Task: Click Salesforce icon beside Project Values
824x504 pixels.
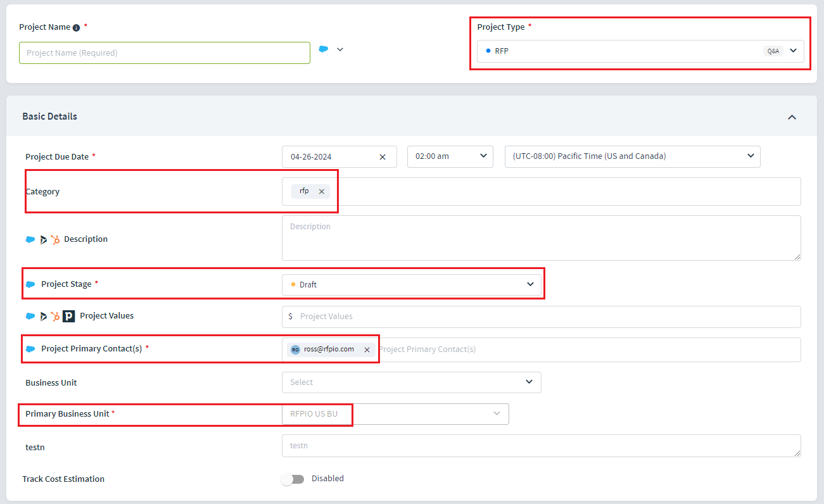Action: pyautogui.click(x=30, y=316)
